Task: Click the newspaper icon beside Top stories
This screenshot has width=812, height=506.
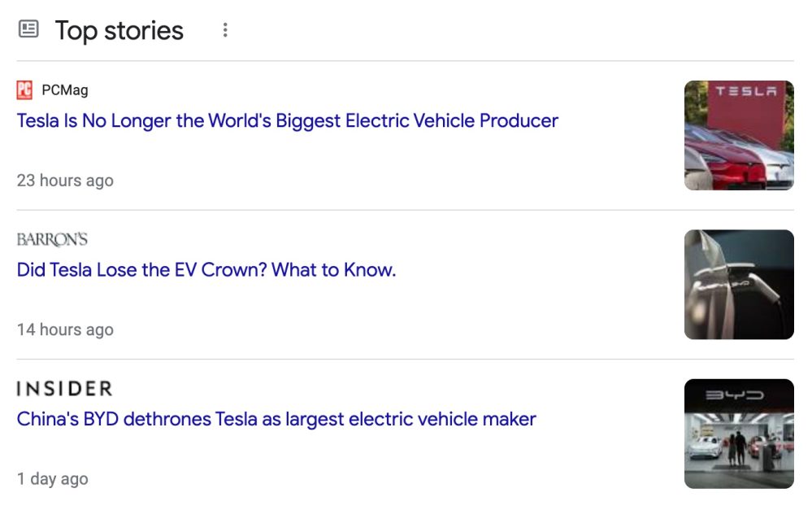Action: point(28,30)
